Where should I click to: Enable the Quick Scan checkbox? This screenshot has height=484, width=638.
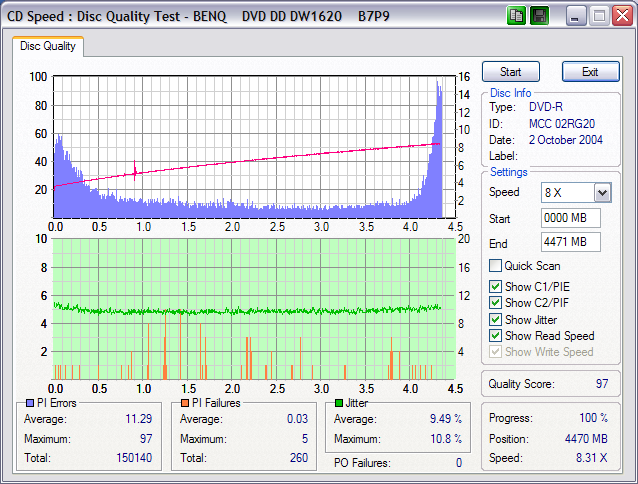pos(495,266)
